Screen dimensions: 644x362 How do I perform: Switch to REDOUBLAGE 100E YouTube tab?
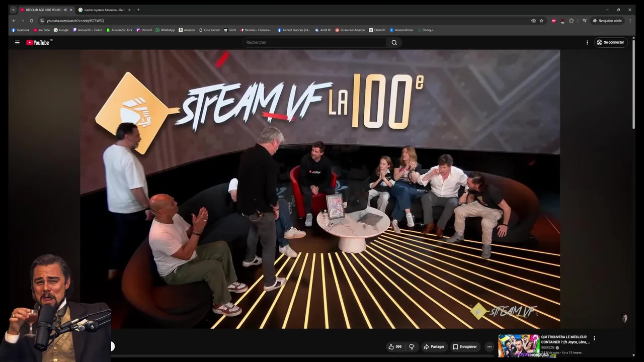click(x=43, y=10)
